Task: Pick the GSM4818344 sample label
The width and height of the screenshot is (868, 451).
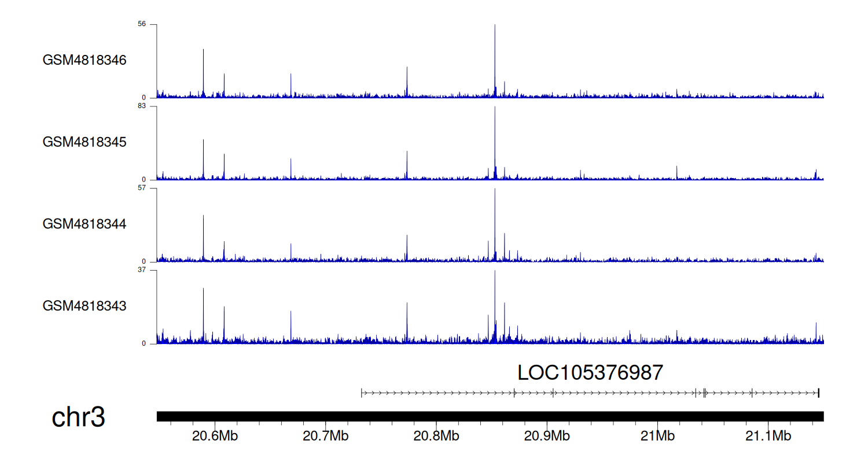Action: click(84, 224)
